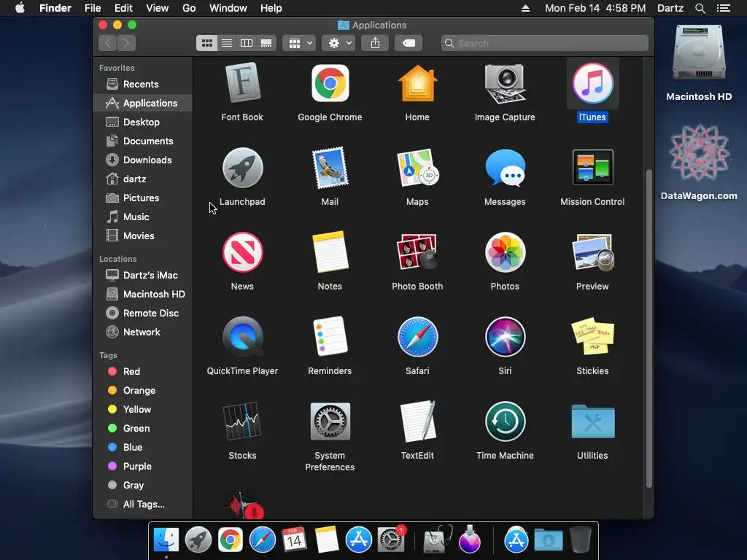Select the Notes application icon in Finder

point(330,252)
